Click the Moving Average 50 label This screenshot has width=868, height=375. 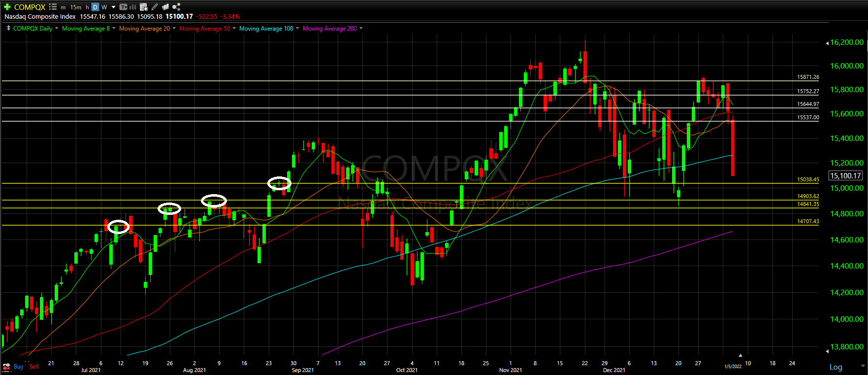pyautogui.click(x=204, y=29)
